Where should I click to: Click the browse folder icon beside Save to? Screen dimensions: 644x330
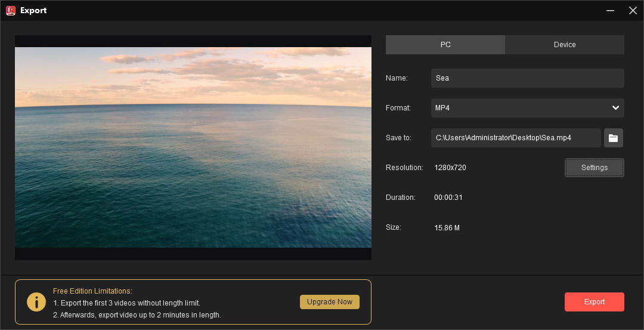[613, 138]
